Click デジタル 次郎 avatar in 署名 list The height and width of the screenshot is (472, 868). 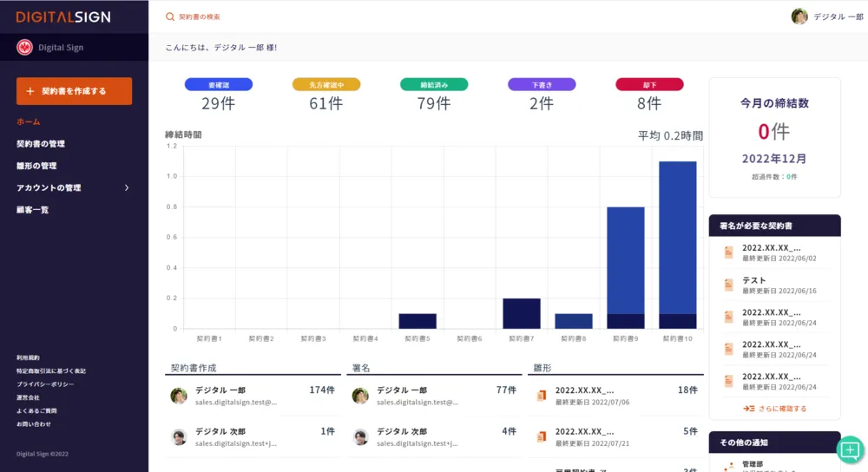pos(360,436)
